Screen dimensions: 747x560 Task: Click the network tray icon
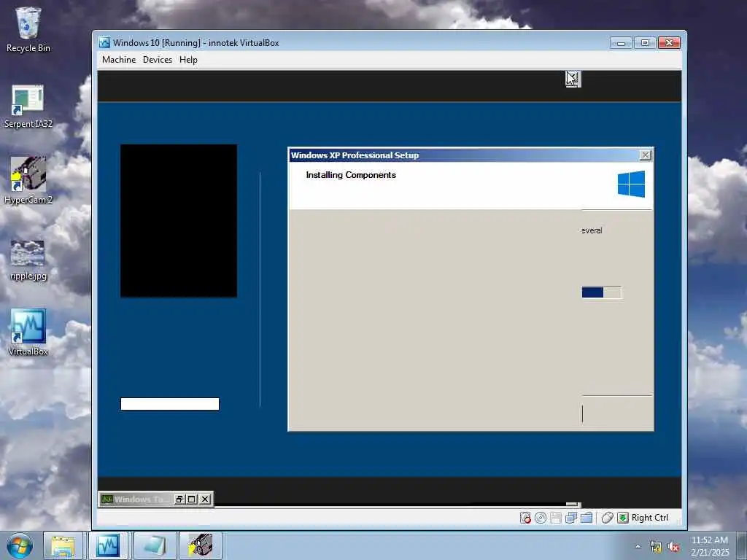656,547
